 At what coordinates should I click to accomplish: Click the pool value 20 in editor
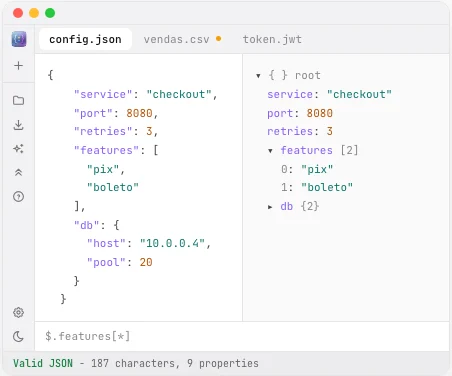146,262
